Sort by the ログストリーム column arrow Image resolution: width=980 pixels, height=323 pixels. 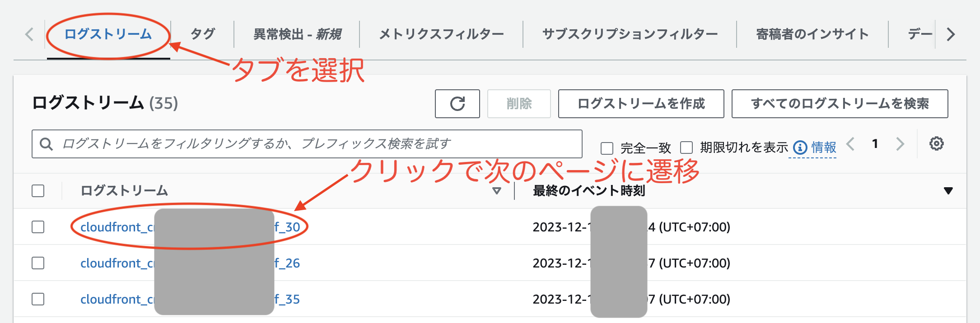(x=497, y=191)
